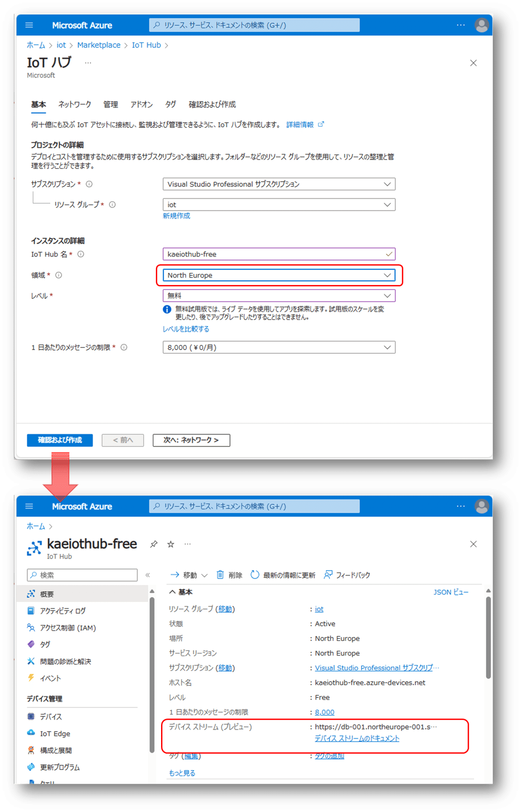
Task: Open リソース グループ dropdown showing iot
Action: coord(279,205)
